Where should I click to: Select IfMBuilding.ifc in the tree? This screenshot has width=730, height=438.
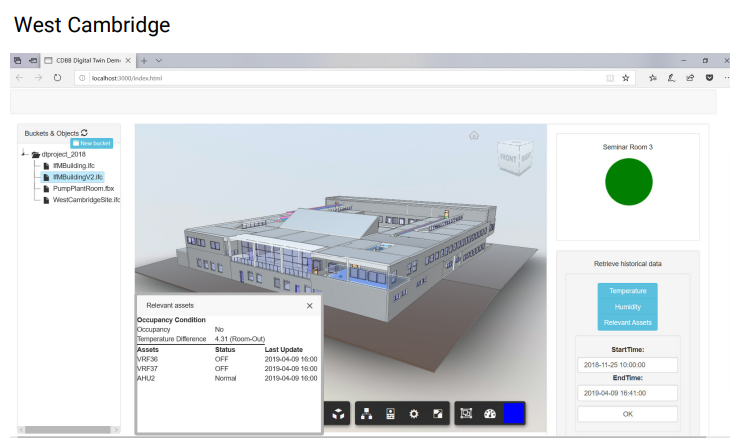click(x=74, y=165)
